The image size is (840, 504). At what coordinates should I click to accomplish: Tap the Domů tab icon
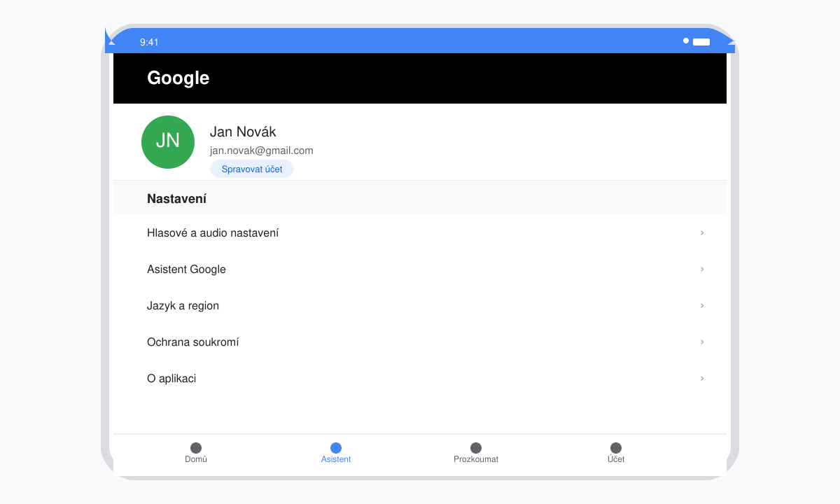[196, 448]
